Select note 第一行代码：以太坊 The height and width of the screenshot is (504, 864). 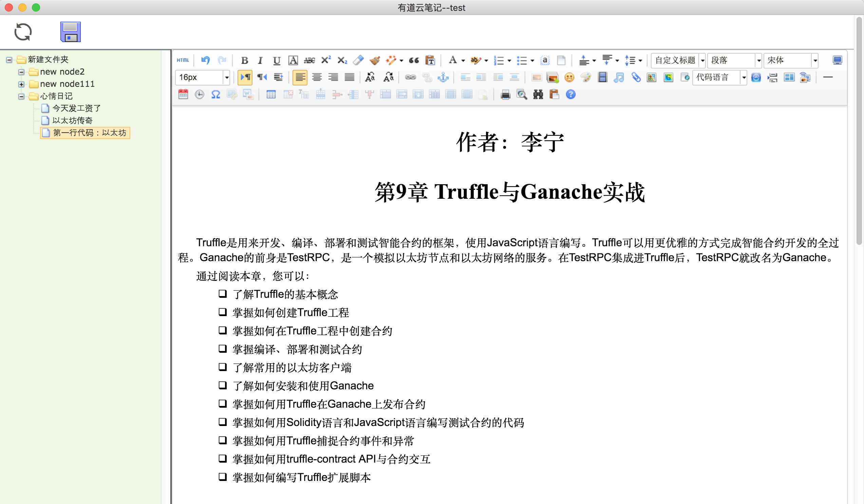[x=85, y=133]
